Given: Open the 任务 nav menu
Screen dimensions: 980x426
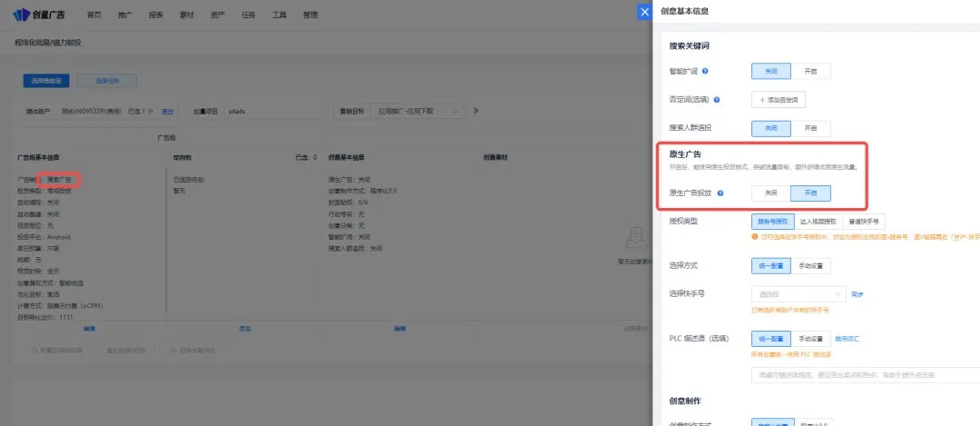Looking at the screenshot, I should point(248,15).
